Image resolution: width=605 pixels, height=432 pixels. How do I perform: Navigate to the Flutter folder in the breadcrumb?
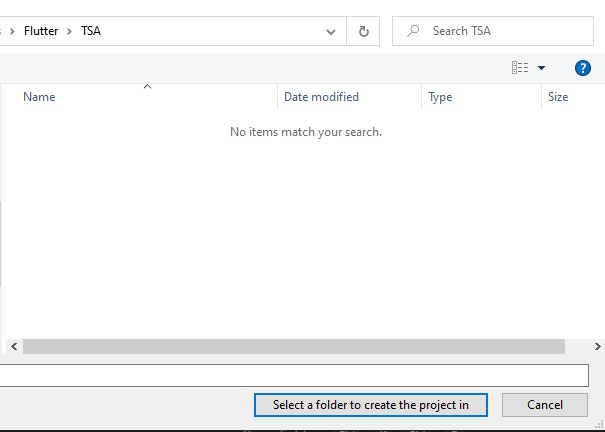41,31
